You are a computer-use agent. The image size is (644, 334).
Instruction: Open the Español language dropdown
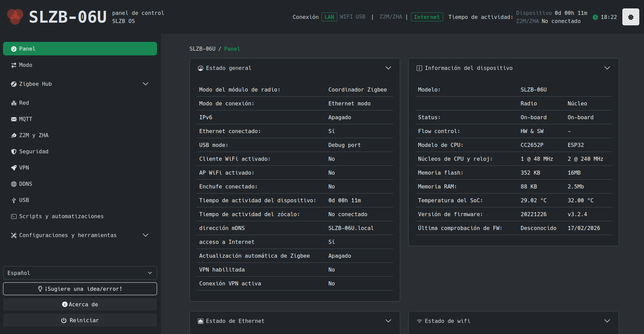(80, 273)
